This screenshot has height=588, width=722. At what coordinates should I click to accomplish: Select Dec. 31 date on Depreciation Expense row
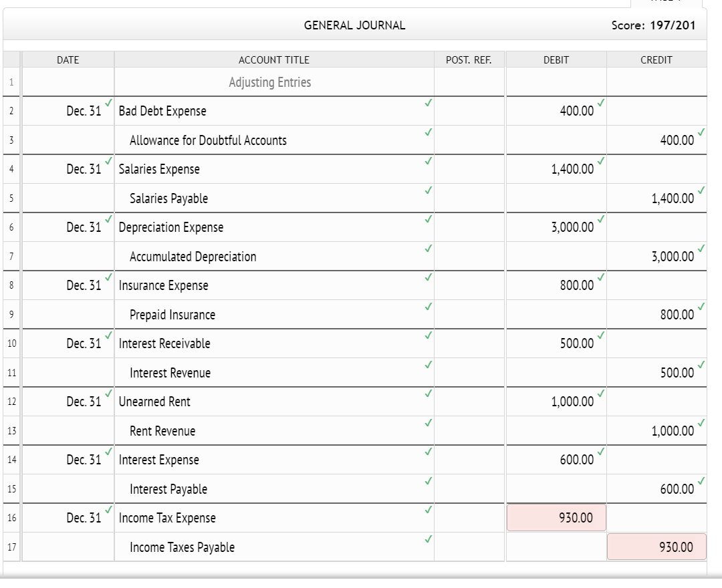coord(84,227)
